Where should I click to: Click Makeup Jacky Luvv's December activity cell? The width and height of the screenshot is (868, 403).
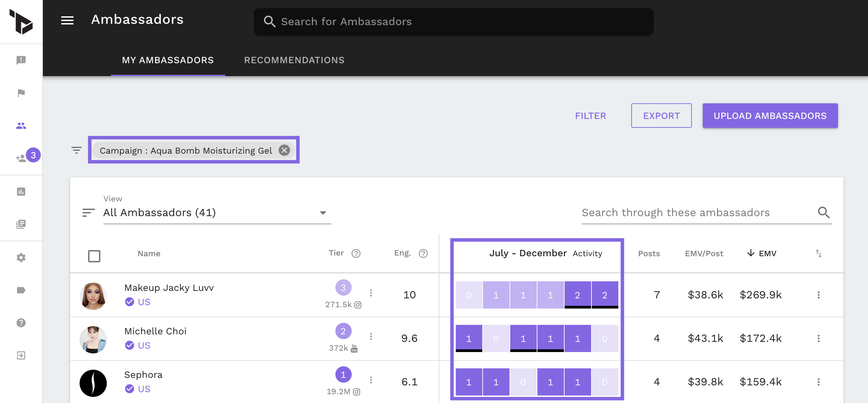coord(605,295)
